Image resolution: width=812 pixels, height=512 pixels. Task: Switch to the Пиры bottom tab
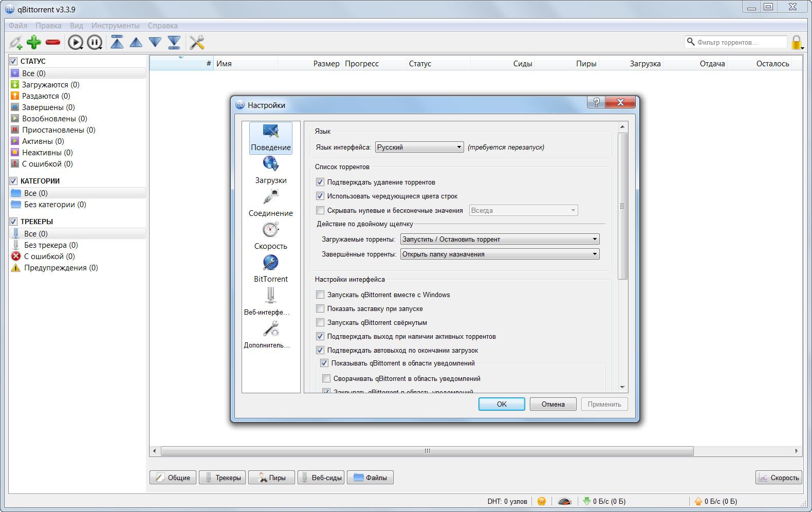[x=272, y=478]
